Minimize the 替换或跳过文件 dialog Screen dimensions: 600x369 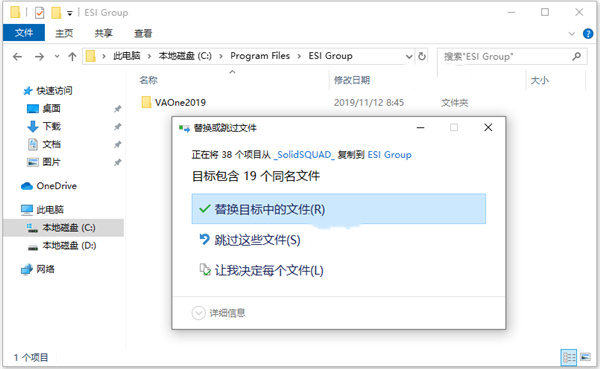(421, 127)
